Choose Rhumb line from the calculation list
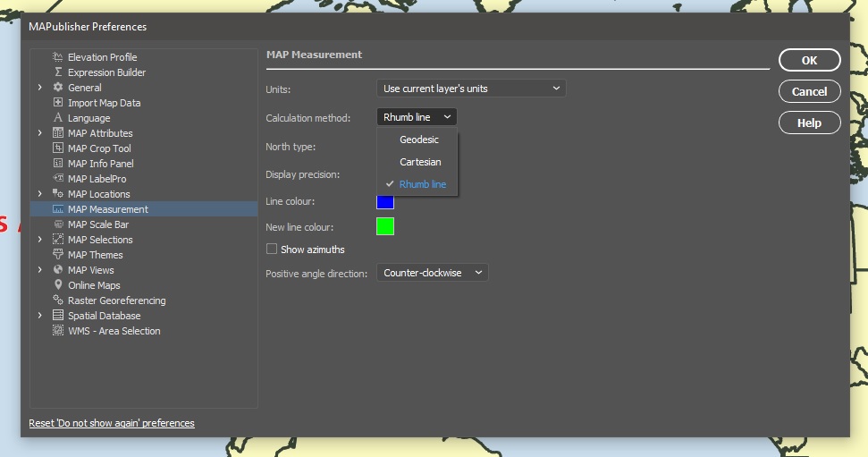 [x=417, y=184]
